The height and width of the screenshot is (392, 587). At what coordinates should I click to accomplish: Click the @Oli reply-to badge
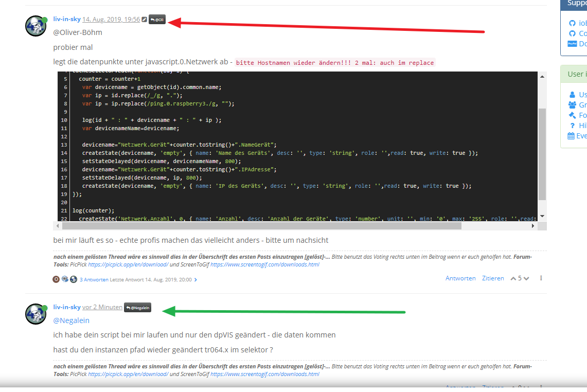point(157,20)
